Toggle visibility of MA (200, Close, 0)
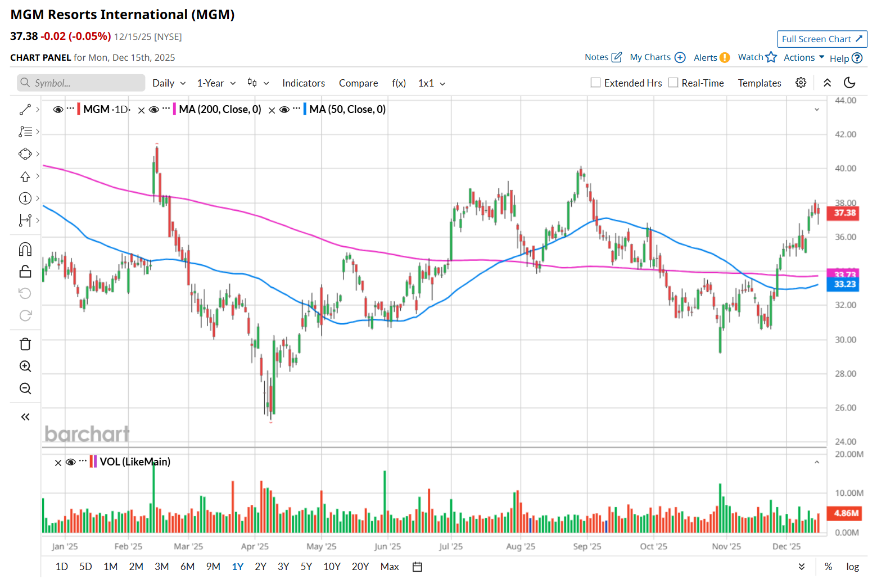Viewport: 895px width, 588px height. [x=154, y=110]
